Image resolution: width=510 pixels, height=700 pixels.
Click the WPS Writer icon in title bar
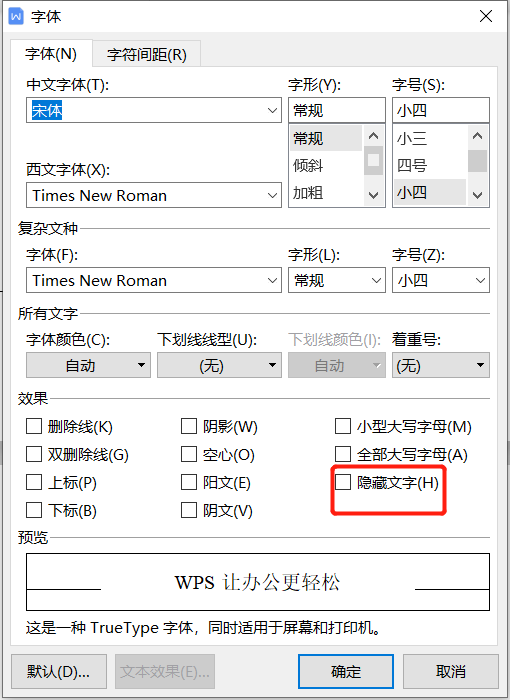tap(16, 17)
